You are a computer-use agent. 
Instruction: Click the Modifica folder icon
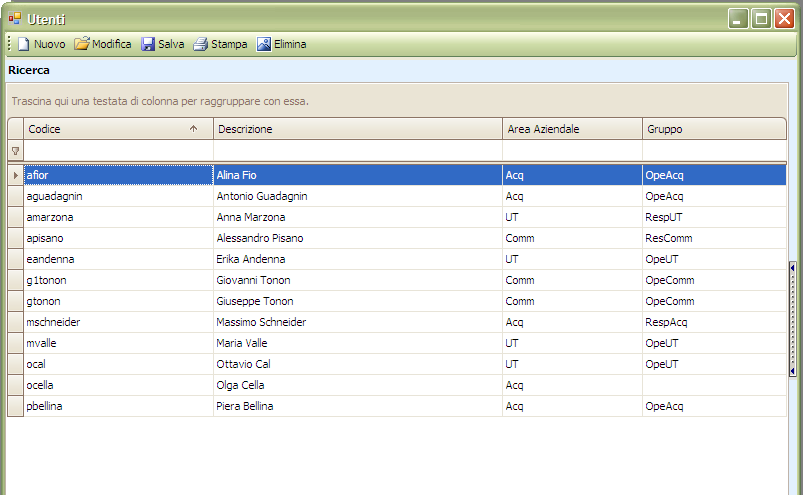click(82, 44)
